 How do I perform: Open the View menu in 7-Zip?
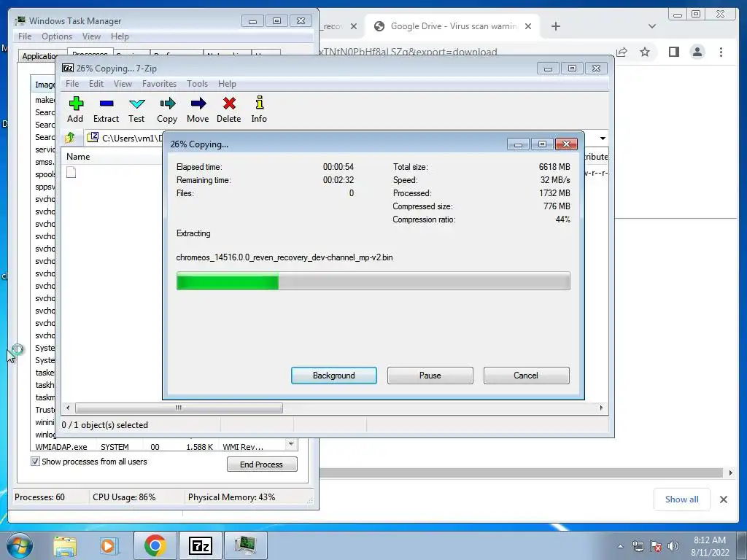pyautogui.click(x=123, y=84)
